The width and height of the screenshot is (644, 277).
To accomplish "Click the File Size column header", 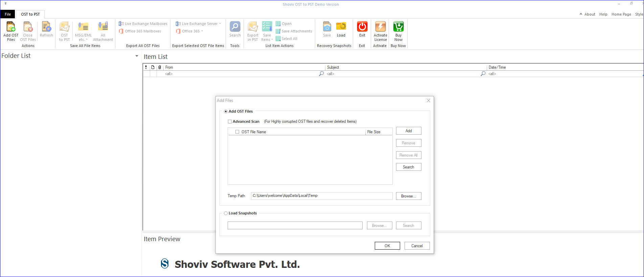I will [x=379, y=132].
